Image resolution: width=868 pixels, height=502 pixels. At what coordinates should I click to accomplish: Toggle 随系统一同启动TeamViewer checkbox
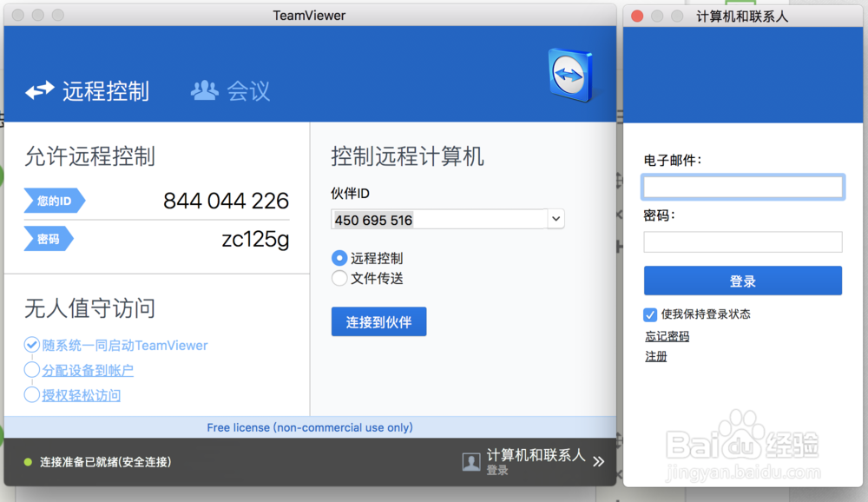[x=32, y=345]
